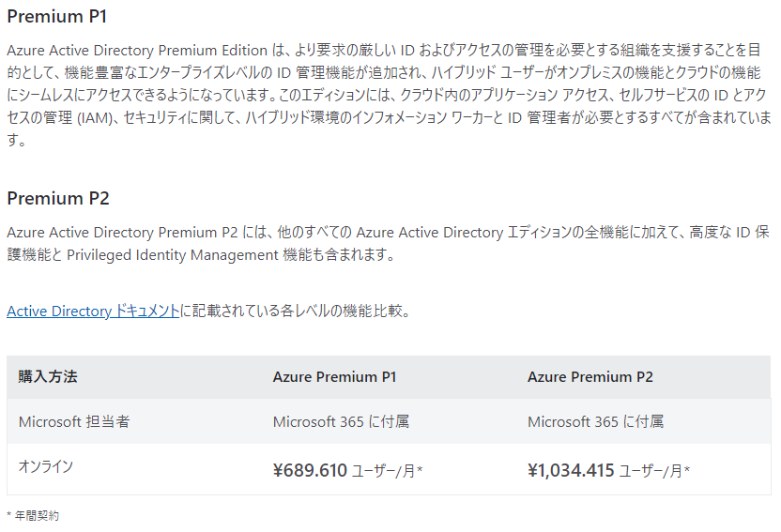Click Microsoft 365 に付属 under Premium P1

tap(341, 421)
